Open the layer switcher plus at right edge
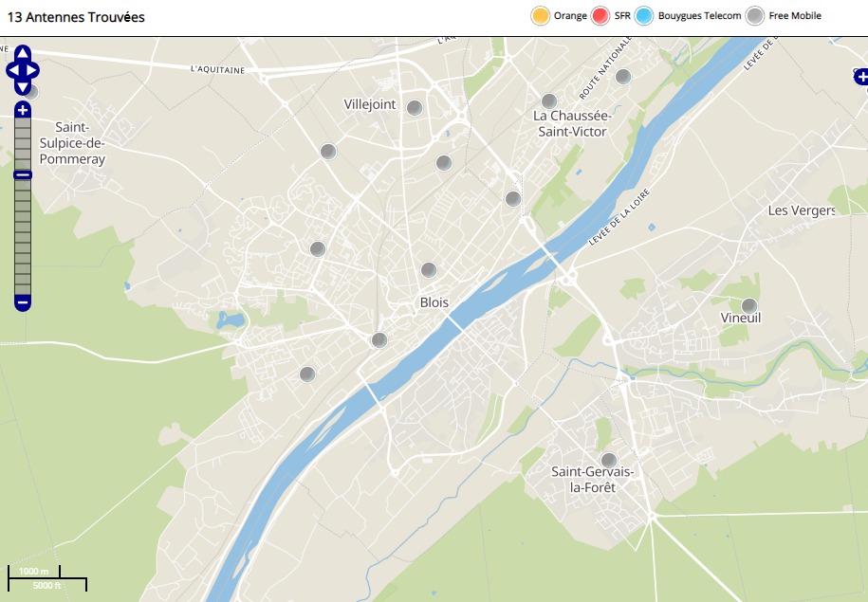This screenshot has width=868, height=602. coord(861,77)
